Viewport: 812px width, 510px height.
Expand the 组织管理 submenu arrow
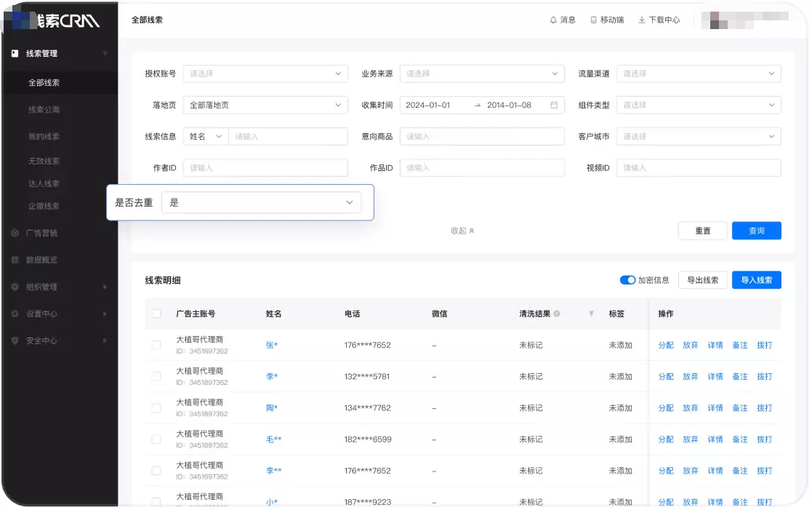[105, 287]
